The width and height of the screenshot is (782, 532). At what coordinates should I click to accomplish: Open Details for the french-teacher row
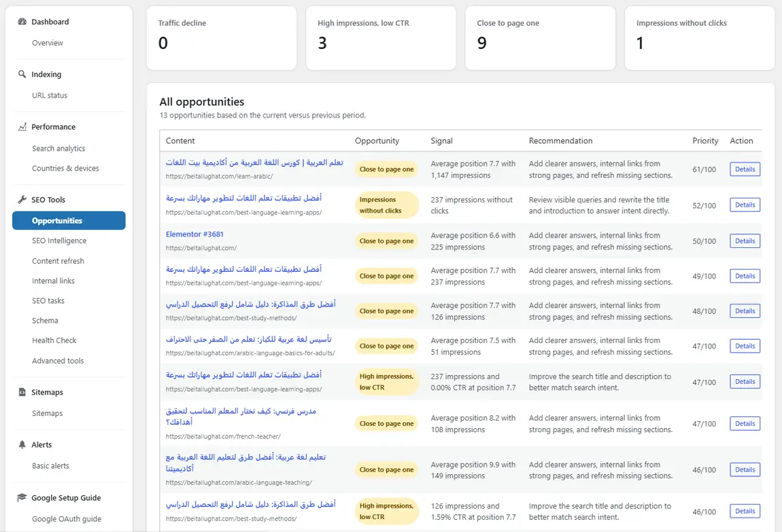click(745, 423)
